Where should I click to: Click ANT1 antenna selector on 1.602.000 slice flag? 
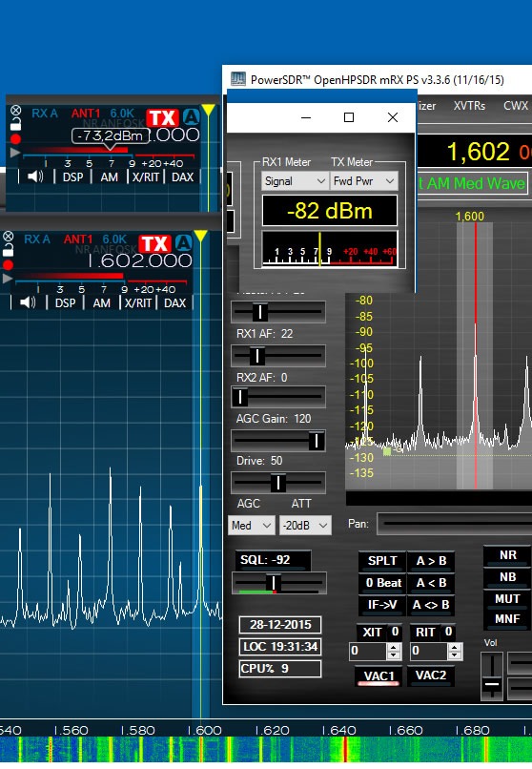click(x=78, y=239)
